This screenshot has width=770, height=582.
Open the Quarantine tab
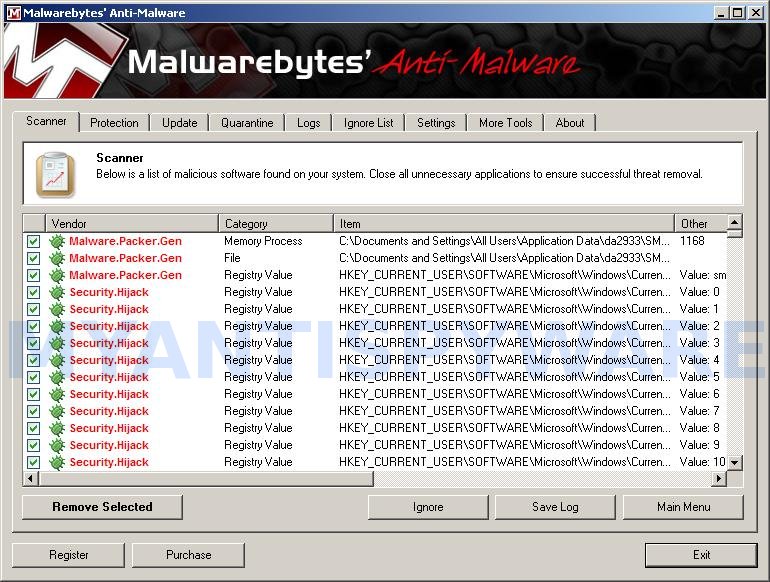pyautogui.click(x=247, y=123)
